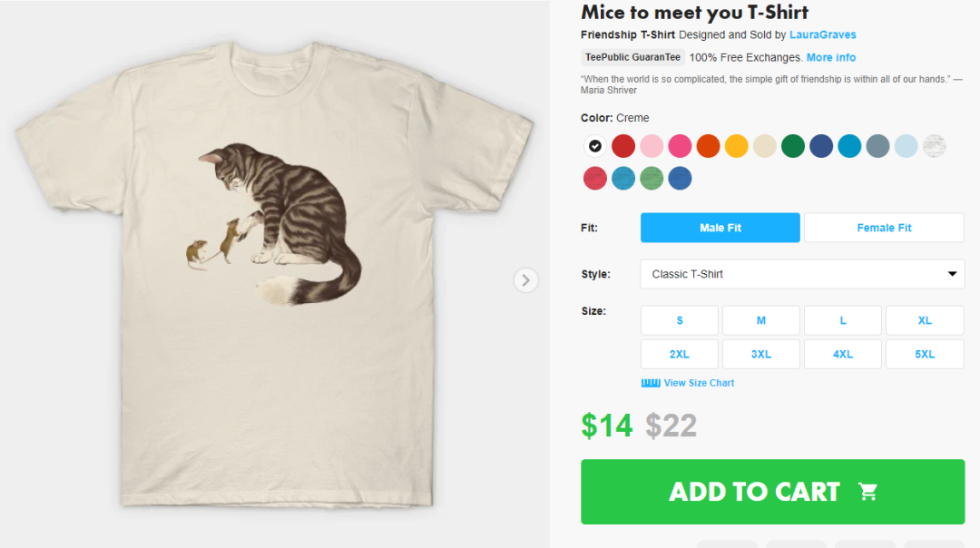Pick the yellow color swatch
Screen dimensions: 980x548
pyautogui.click(x=736, y=146)
